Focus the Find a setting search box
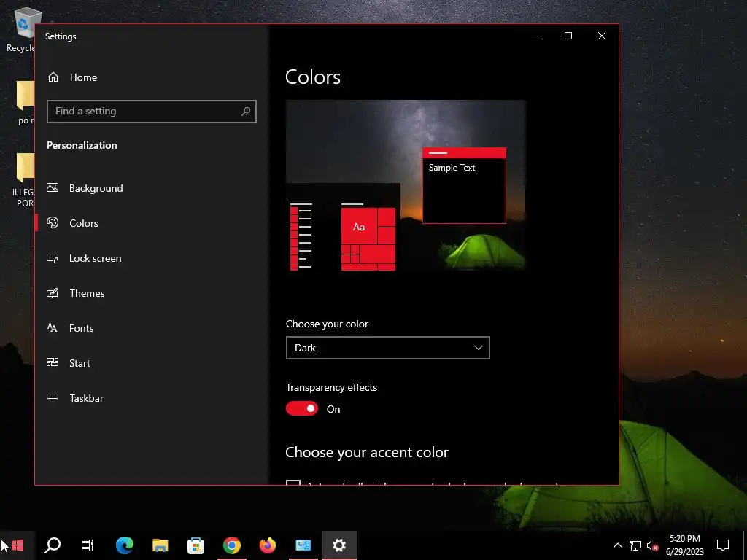 click(152, 112)
